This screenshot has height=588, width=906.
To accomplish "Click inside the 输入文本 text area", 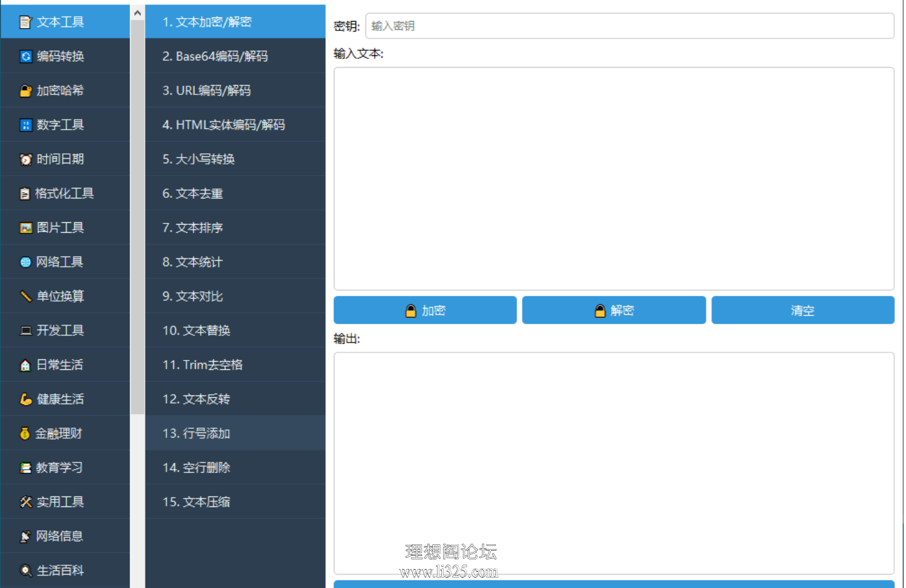I will pyautogui.click(x=614, y=178).
